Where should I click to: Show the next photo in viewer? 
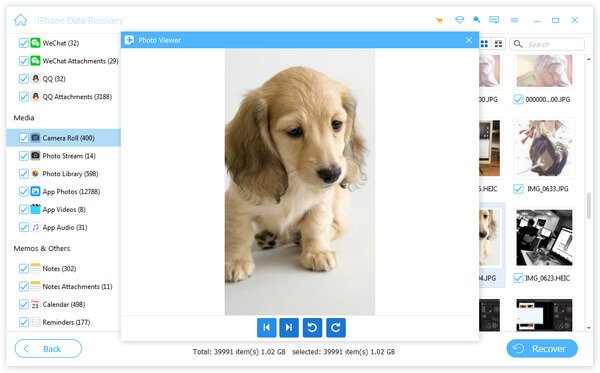(x=289, y=327)
